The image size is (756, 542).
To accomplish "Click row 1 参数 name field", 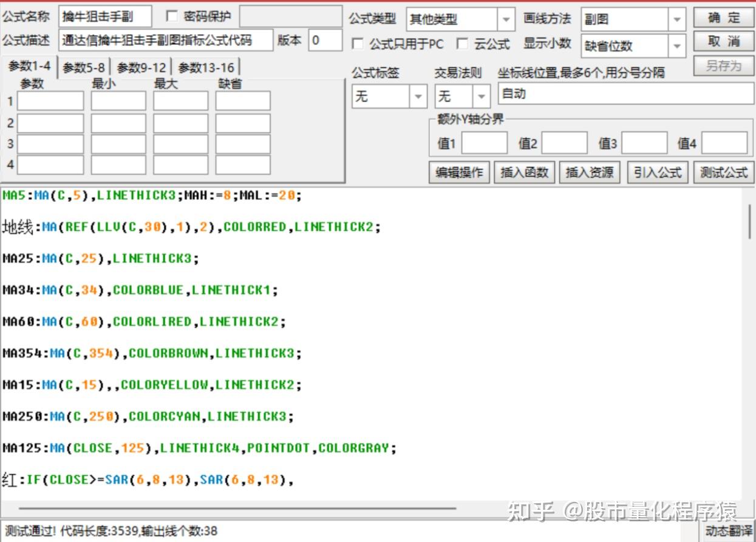I will (50, 101).
